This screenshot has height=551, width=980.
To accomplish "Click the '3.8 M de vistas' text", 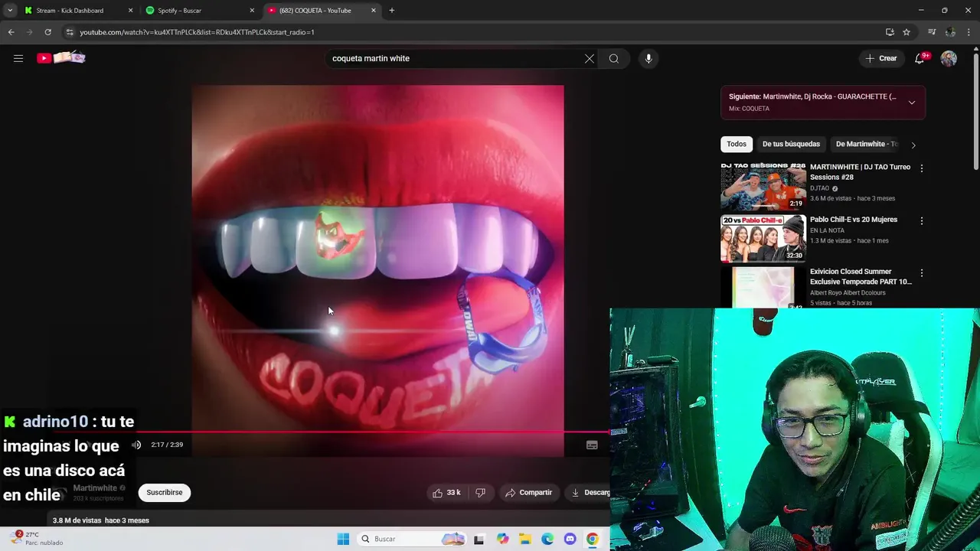I will point(77,520).
